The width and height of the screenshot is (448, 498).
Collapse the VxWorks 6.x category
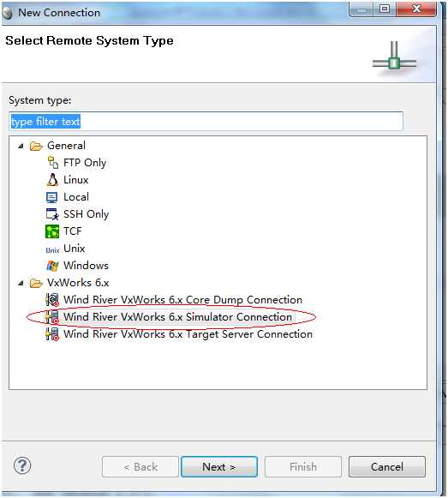tap(21, 283)
